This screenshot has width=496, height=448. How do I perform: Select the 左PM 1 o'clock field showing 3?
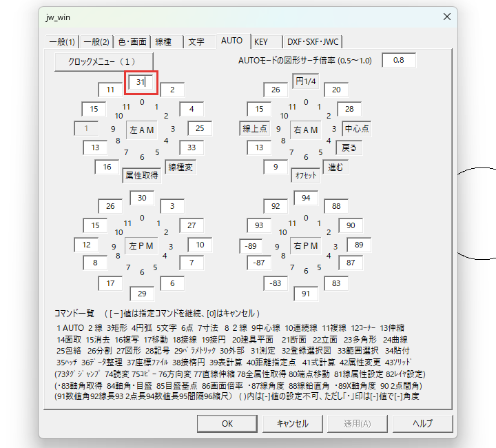(172, 206)
